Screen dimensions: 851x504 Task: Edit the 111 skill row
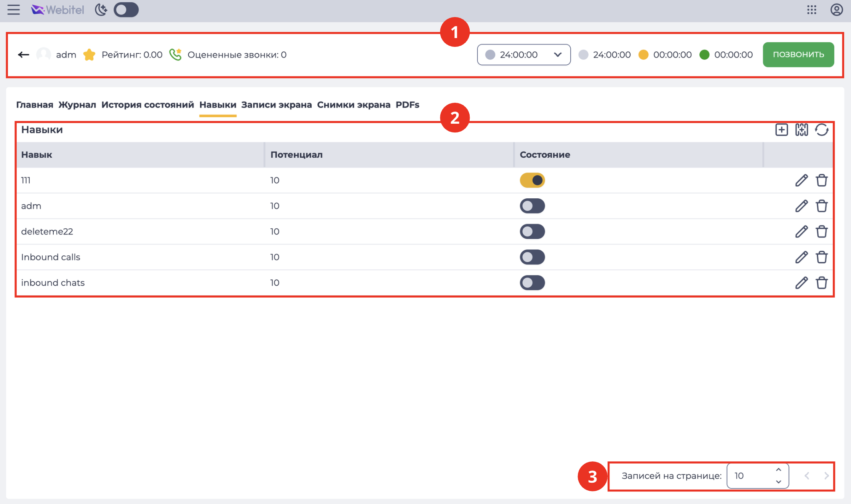click(801, 180)
